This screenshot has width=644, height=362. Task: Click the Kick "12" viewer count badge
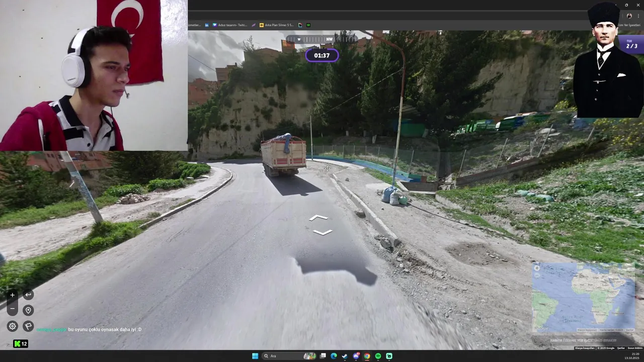tap(21, 344)
